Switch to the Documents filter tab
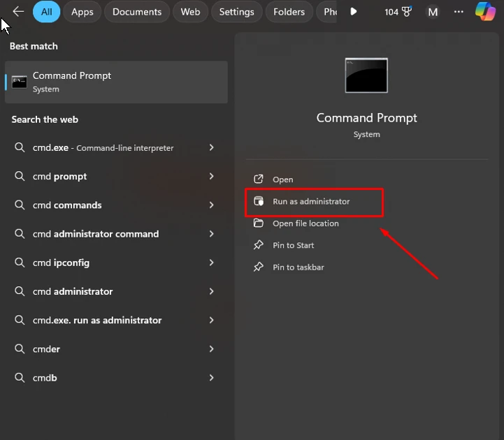The image size is (504, 440). pos(137,12)
